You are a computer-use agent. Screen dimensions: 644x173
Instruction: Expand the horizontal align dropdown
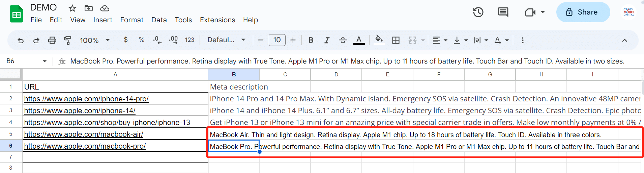click(x=440, y=40)
